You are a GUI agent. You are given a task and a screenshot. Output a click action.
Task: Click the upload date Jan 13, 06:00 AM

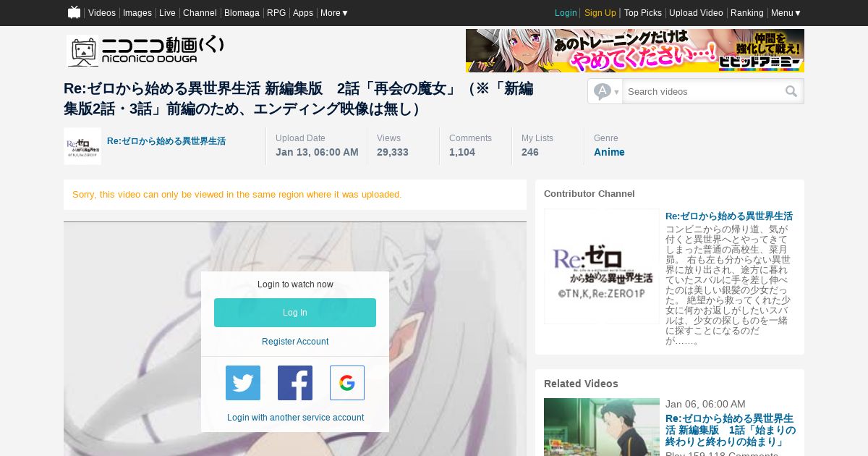coord(317,152)
